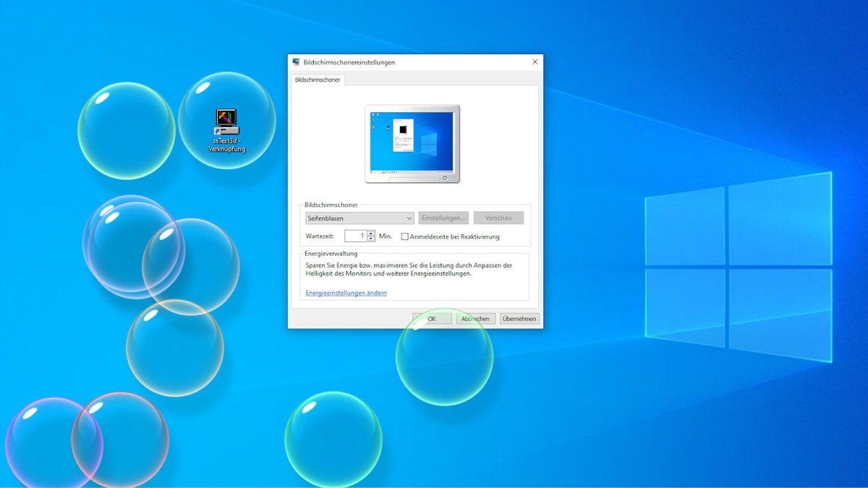The height and width of the screenshot is (488, 868).
Task: Select the screensaver preview monitor image
Action: 412,142
